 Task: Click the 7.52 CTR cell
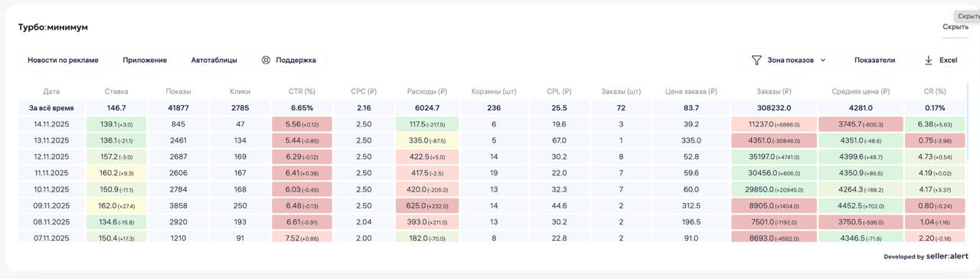click(x=302, y=238)
